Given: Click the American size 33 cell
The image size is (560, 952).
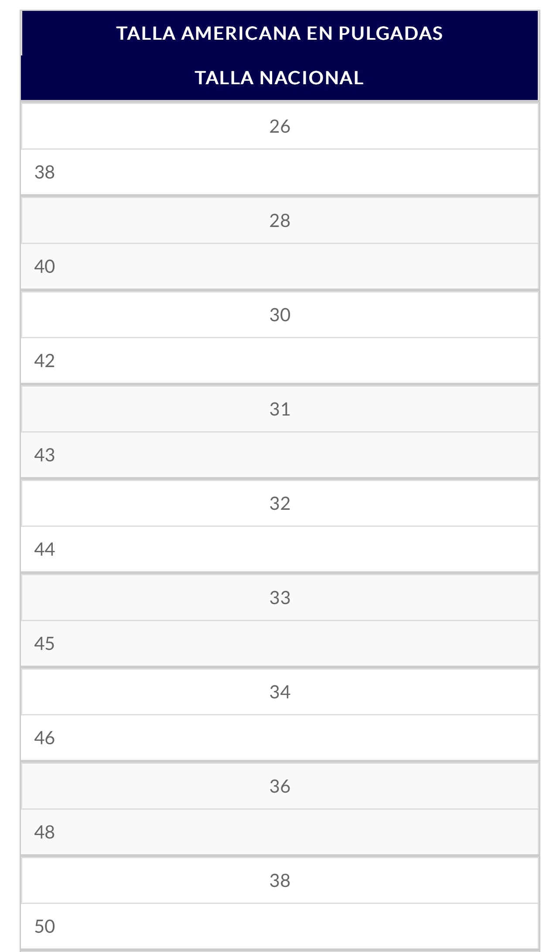Looking at the screenshot, I should click(280, 598).
